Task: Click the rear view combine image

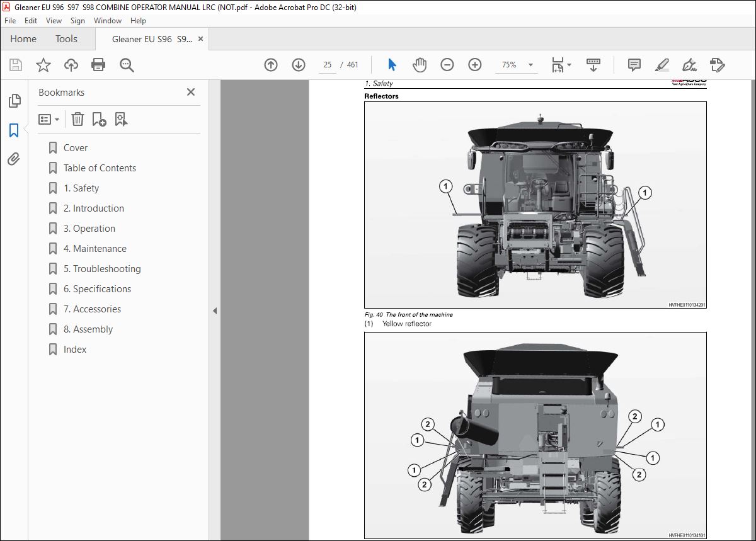Action: click(x=535, y=435)
